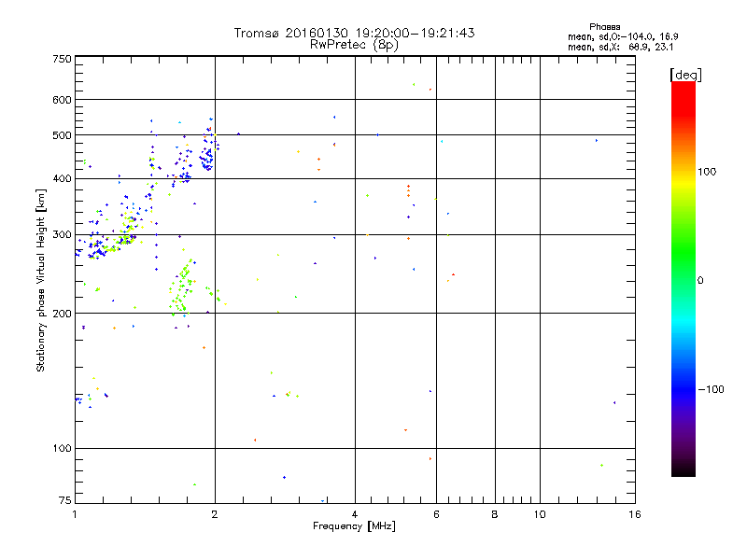Click the x-axis tick label '16'
Viewport: 747px width, 560px height.
click(x=635, y=514)
